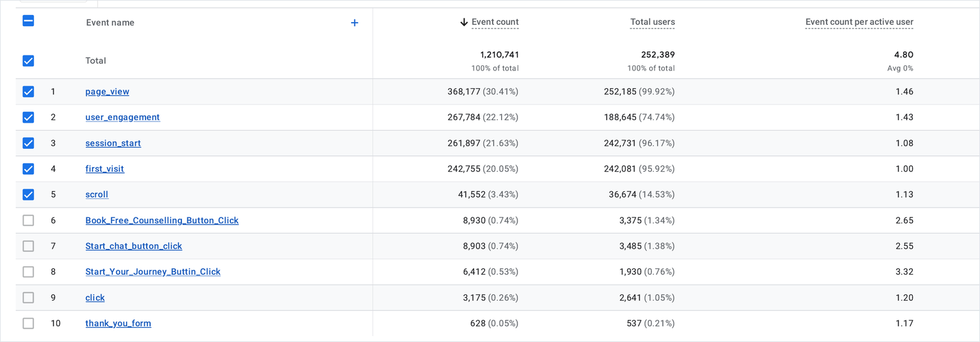Image resolution: width=980 pixels, height=342 pixels.
Task: Open the first_visit event link
Action: coord(104,169)
